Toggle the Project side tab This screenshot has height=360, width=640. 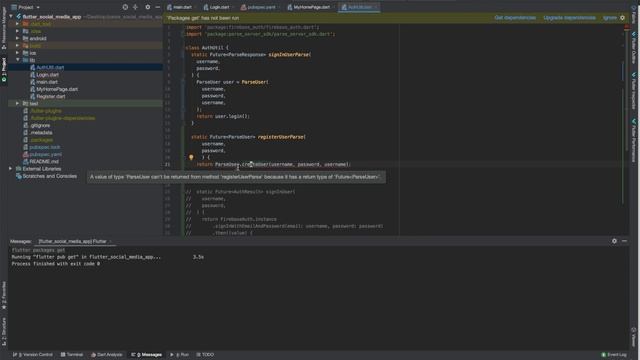click(4, 69)
